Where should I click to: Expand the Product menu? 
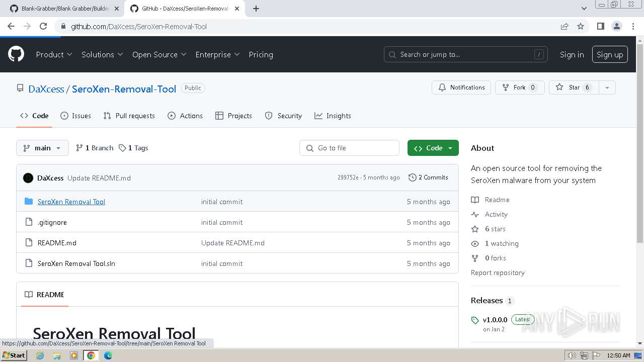54,54
